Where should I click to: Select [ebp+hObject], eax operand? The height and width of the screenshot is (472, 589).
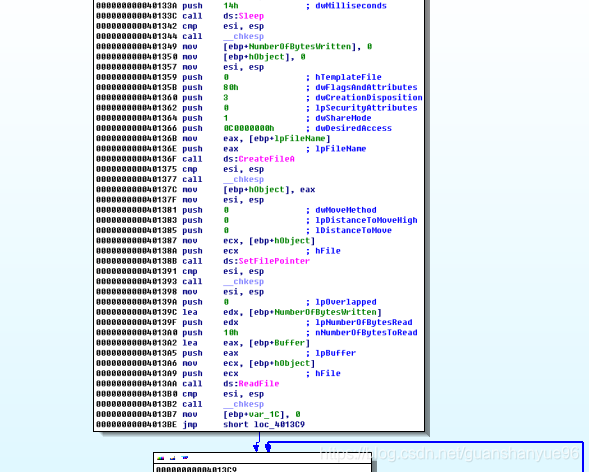269,190
